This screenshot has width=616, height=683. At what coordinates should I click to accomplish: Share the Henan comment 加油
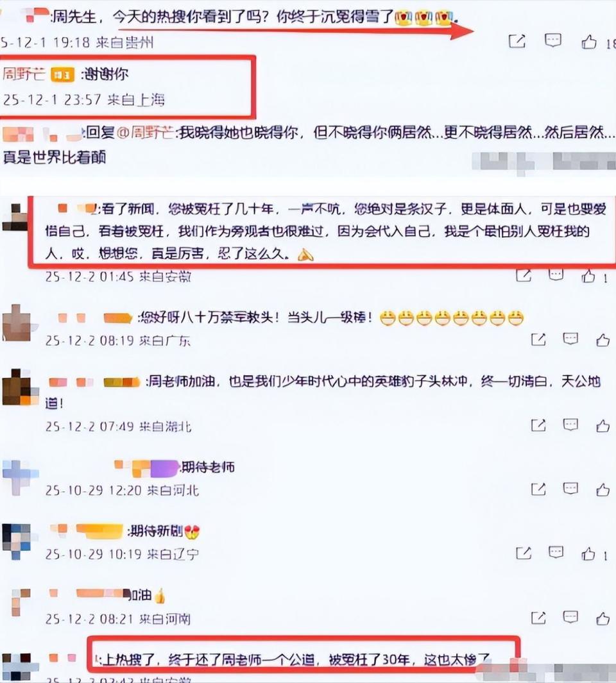[538, 617]
